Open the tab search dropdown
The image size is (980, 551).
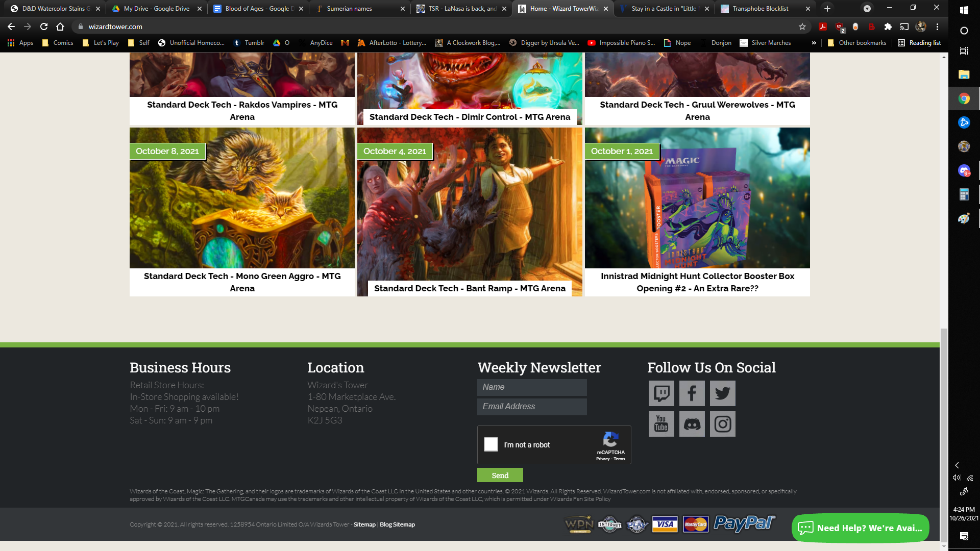867,9
